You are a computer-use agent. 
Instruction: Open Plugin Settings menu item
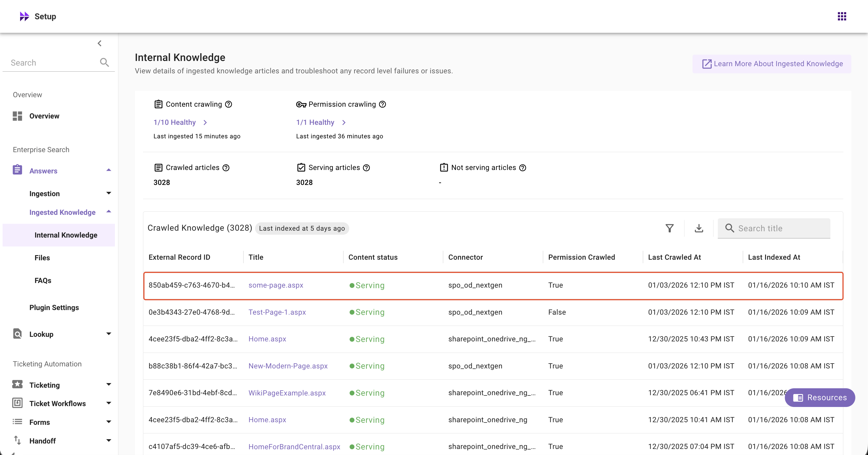(54, 307)
